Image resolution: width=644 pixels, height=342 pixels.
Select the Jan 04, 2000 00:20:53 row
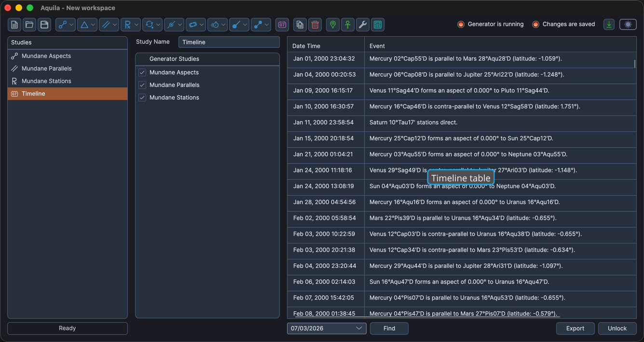coord(462,75)
